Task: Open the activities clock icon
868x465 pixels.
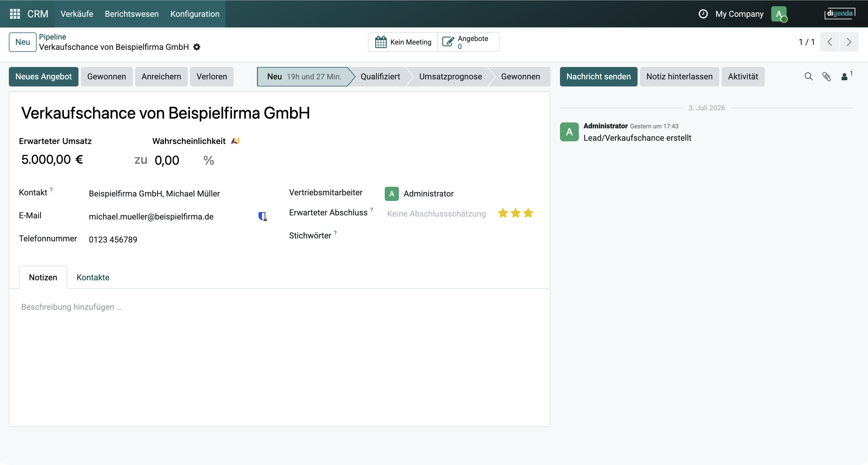Action: pos(703,14)
